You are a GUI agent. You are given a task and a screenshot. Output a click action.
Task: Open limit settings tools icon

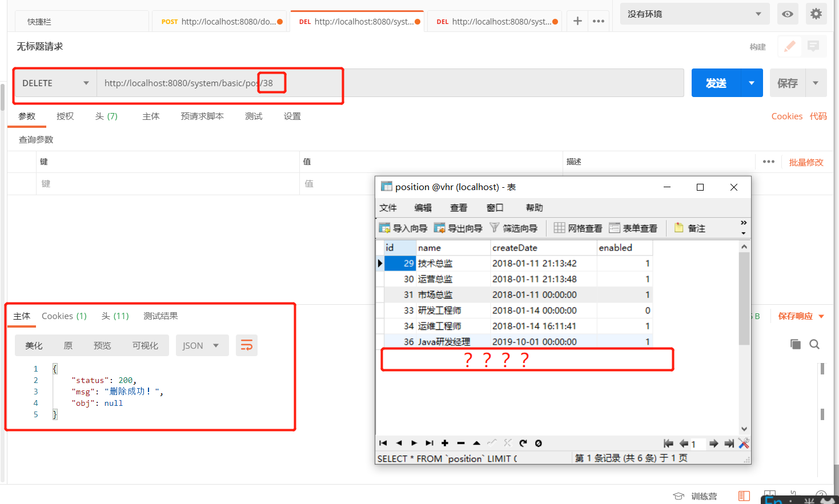(744, 443)
